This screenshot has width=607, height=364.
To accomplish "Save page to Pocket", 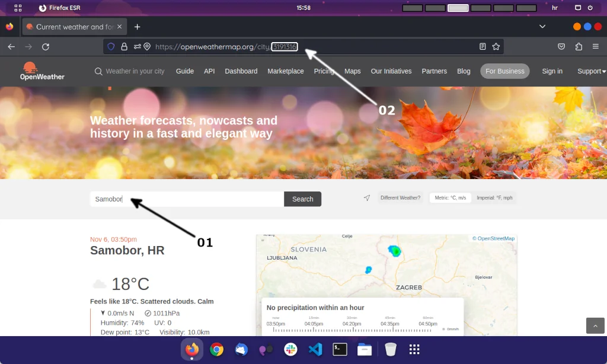I will 561,46.
